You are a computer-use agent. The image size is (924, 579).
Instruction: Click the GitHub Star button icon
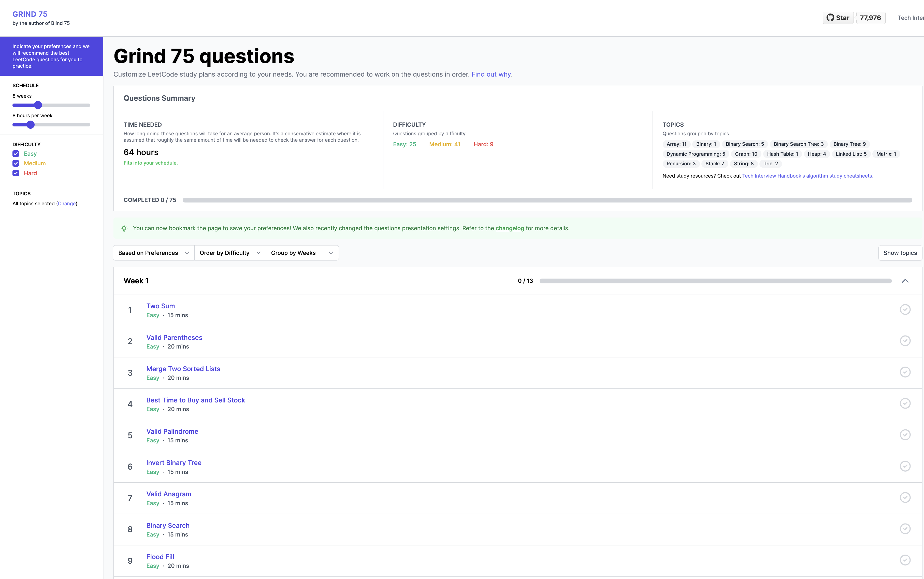coord(830,18)
